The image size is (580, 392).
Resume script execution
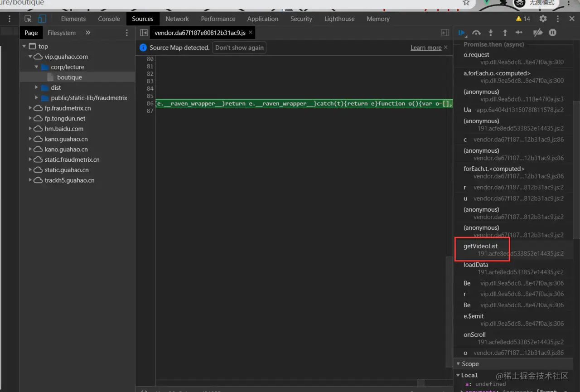click(462, 33)
